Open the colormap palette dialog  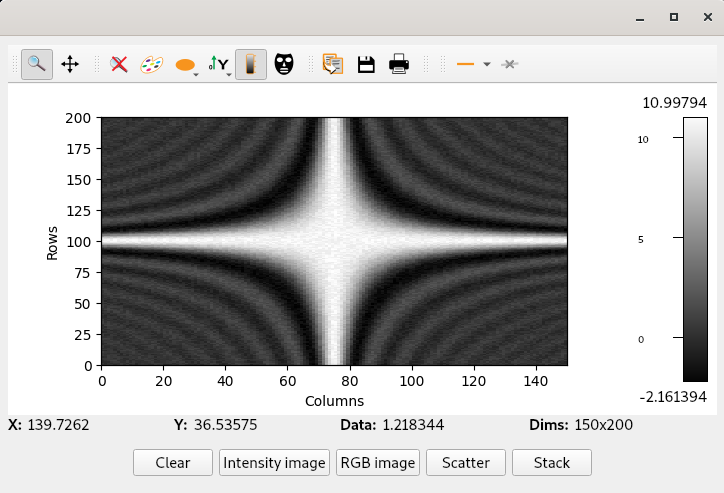[151, 64]
